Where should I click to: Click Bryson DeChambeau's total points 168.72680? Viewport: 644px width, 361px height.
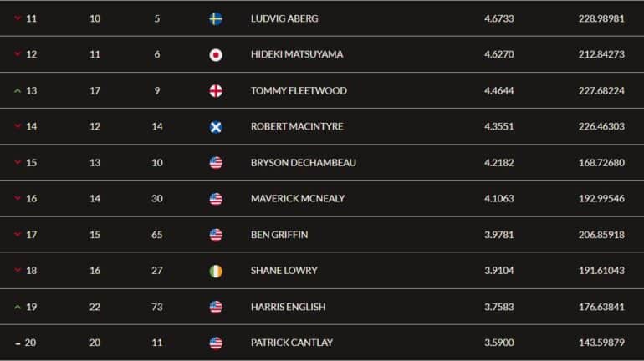[601, 162]
